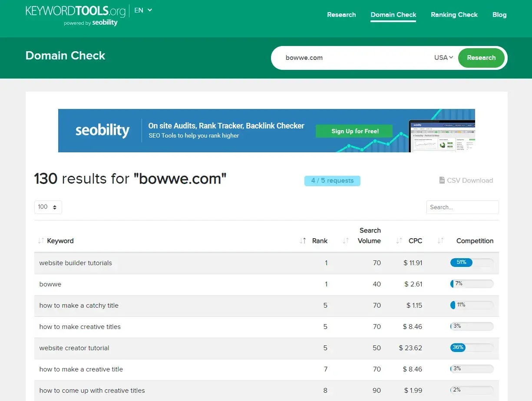
Task: Click keyword 'how to make creative titles'
Action: (x=80, y=327)
